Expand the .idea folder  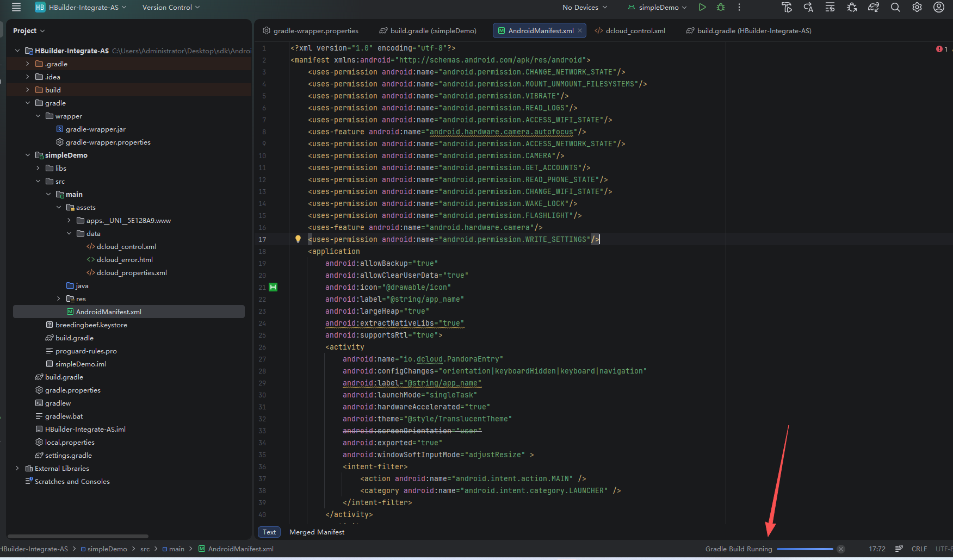click(28, 77)
